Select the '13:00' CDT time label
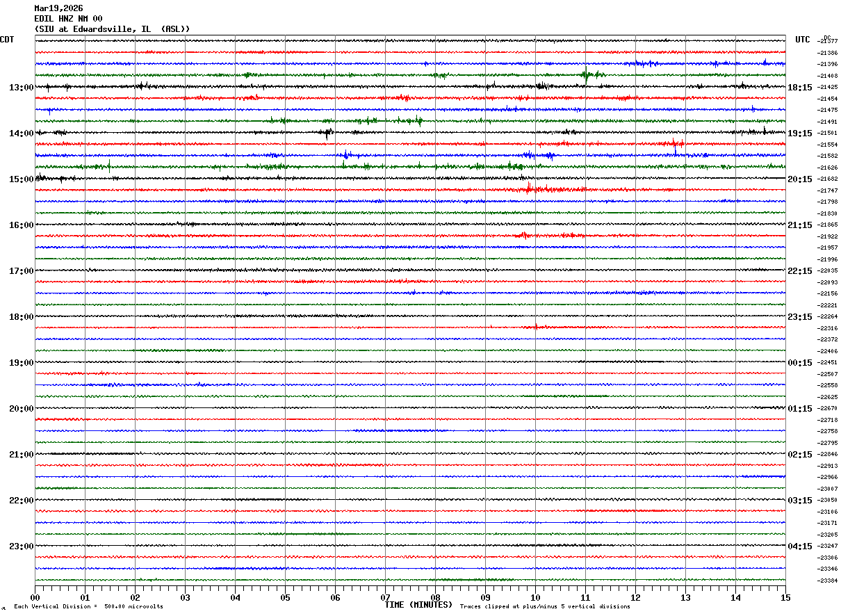This screenshot has height=616, width=841. [x=21, y=88]
